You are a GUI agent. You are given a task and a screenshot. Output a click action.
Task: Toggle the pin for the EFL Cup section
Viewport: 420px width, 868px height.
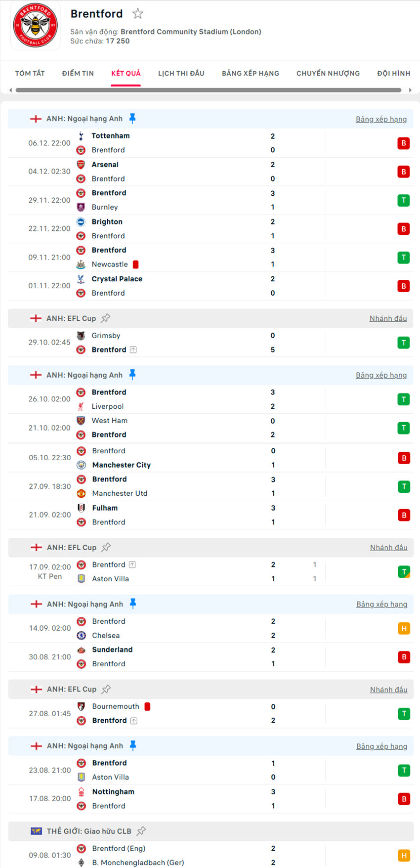pos(106,318)
